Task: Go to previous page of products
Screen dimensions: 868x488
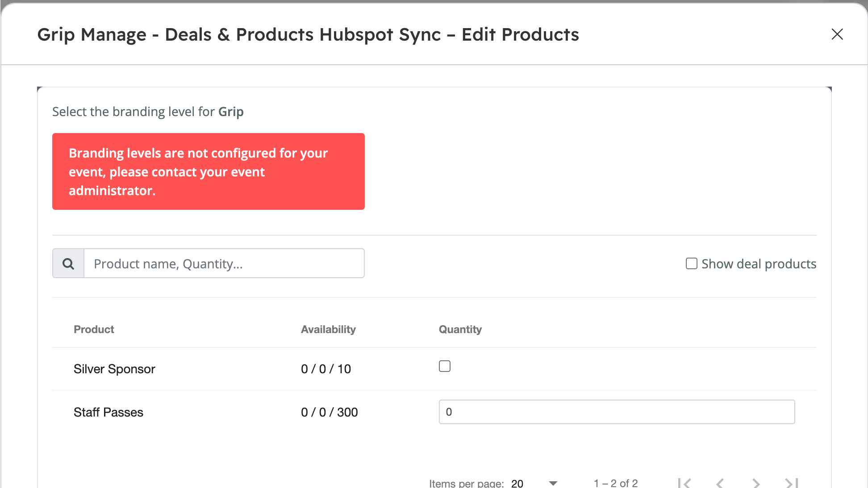Action: [720, 483]
